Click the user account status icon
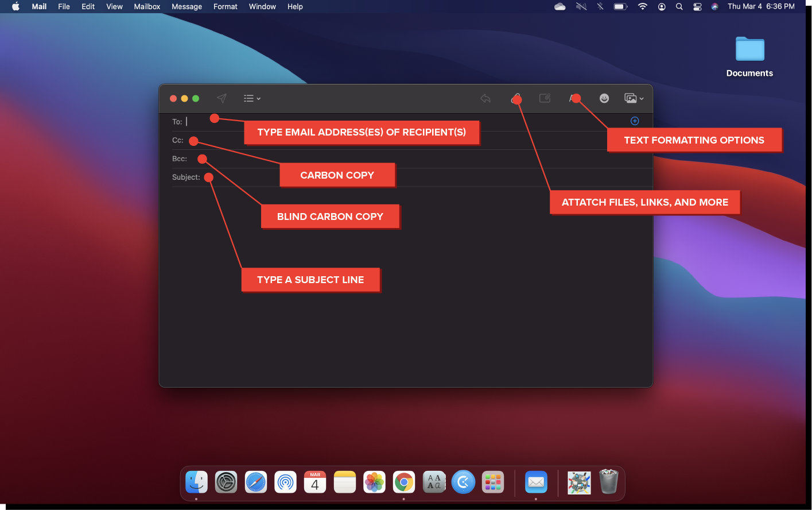The width and height of the screenshot is (812, 510). tap(662, 6)
